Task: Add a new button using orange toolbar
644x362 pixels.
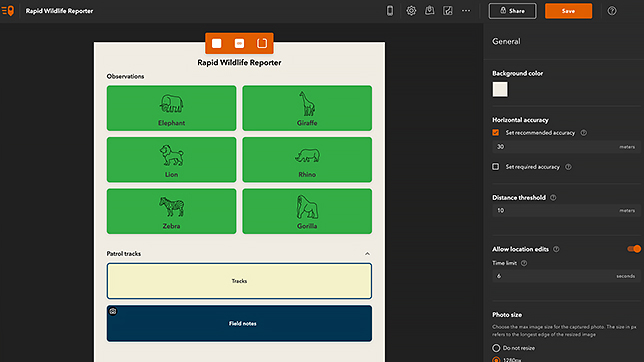Action: pos(217,43)
